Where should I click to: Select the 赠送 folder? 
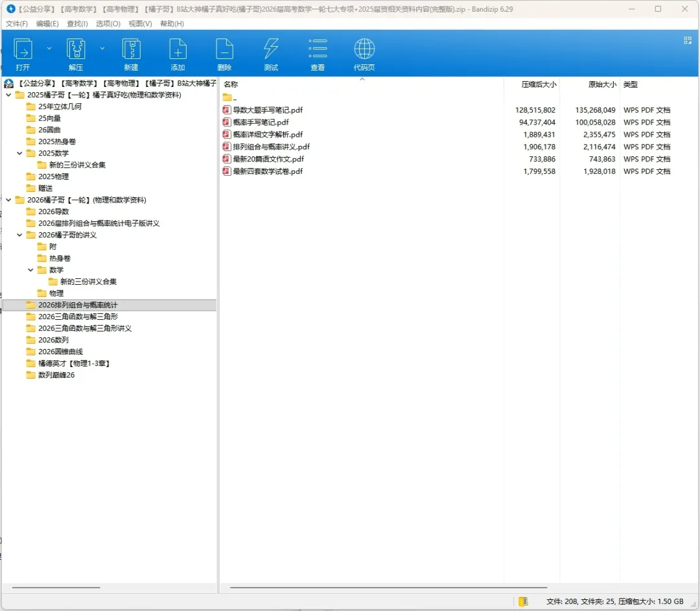40,188
